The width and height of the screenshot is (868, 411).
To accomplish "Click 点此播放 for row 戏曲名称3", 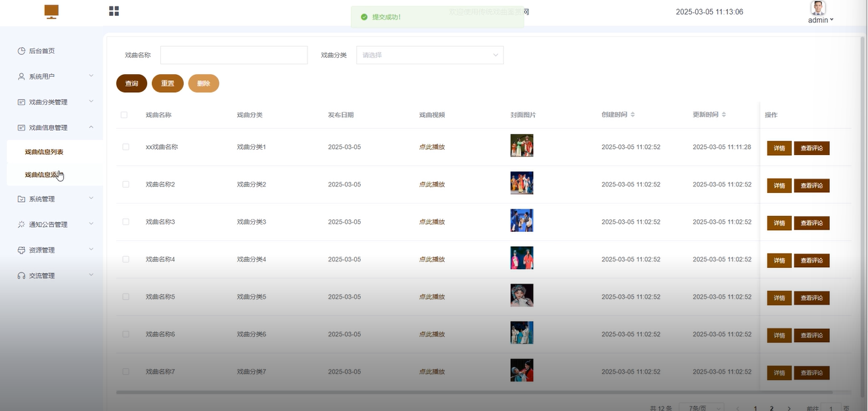I will pyautogui.click(x=432, y=222).
